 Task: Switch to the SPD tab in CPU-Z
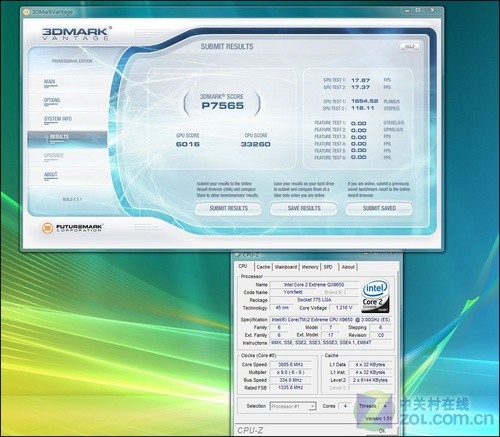click(x=328, y=267)
